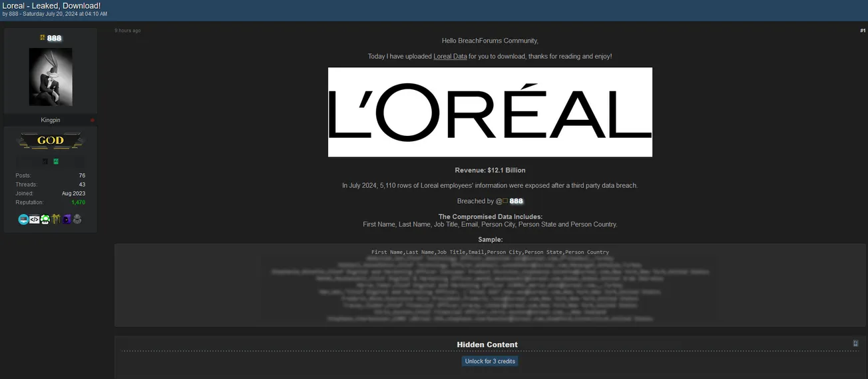Open the Loreal Data link
The width and height of the screenshot is (868, 379).
pyautogui.click(x=450, y=57)
